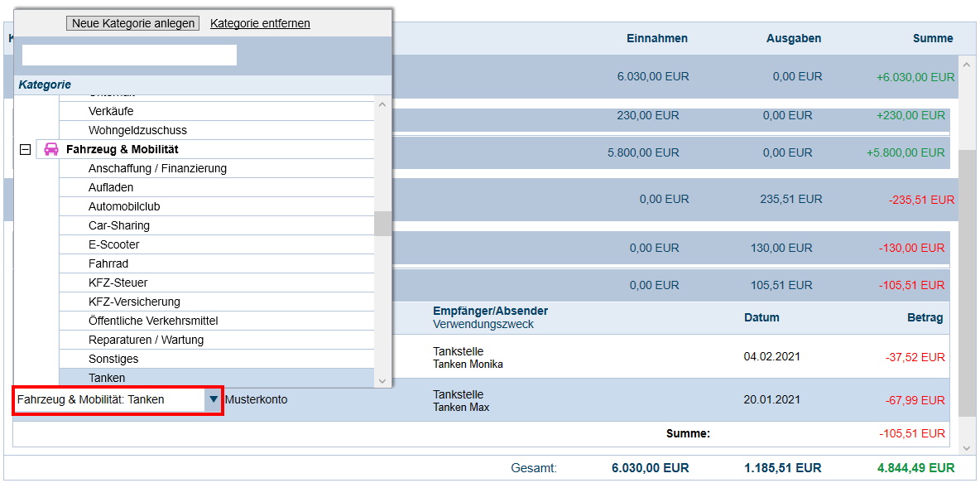Viewport: 980px width, 483px height.
Task: Click the Empfänger/Absender column header
Action: (491, 311)
